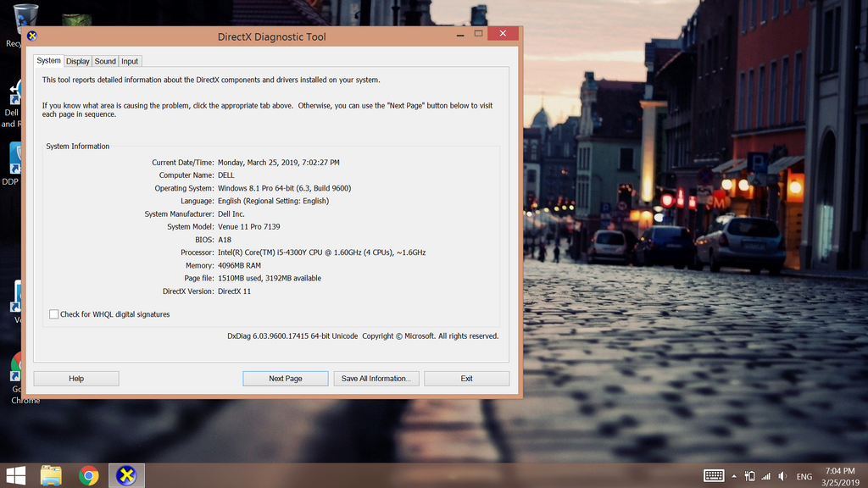Click the System Information group label
The image size is (868, 488).
pyautogui.click(x=77, y=146)
